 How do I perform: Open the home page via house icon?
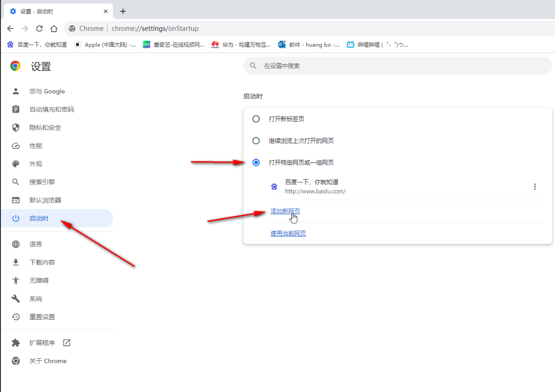click(54, 28)
